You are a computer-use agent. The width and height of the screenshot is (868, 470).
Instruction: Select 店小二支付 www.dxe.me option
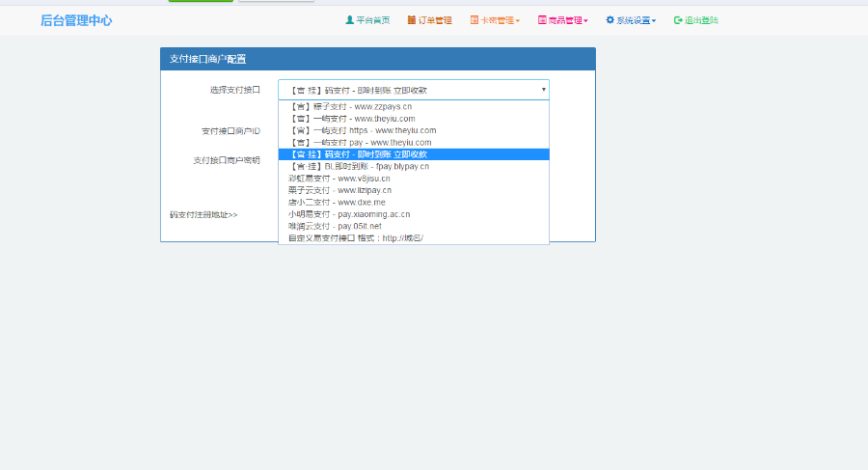[x=414, y=203]
